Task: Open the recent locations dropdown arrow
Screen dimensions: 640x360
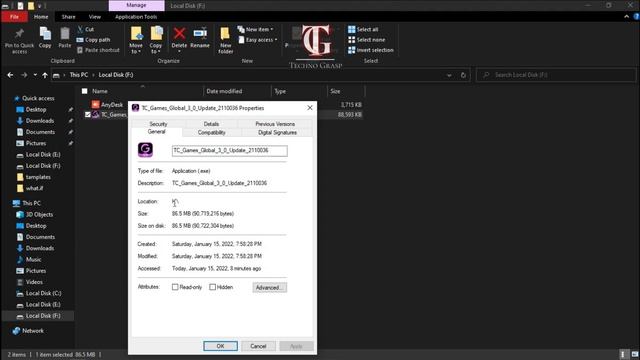Action: pyautogui.click(x=35, y=75)
